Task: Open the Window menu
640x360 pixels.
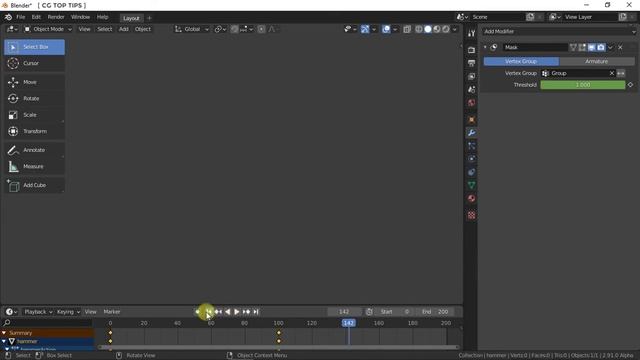Action: coord(80,17)
